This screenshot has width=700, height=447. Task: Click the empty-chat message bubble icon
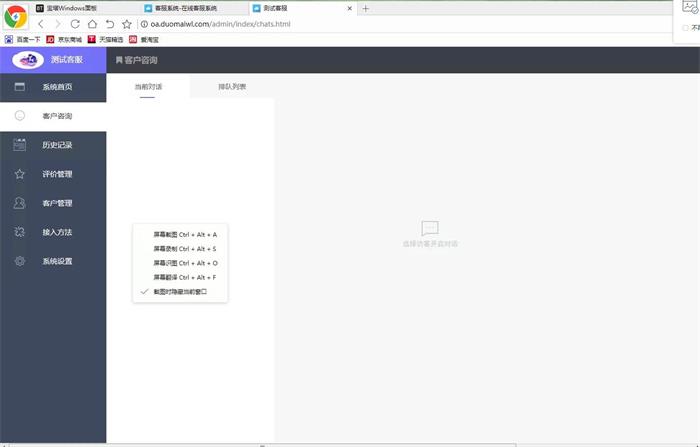[x=430, y=228]
